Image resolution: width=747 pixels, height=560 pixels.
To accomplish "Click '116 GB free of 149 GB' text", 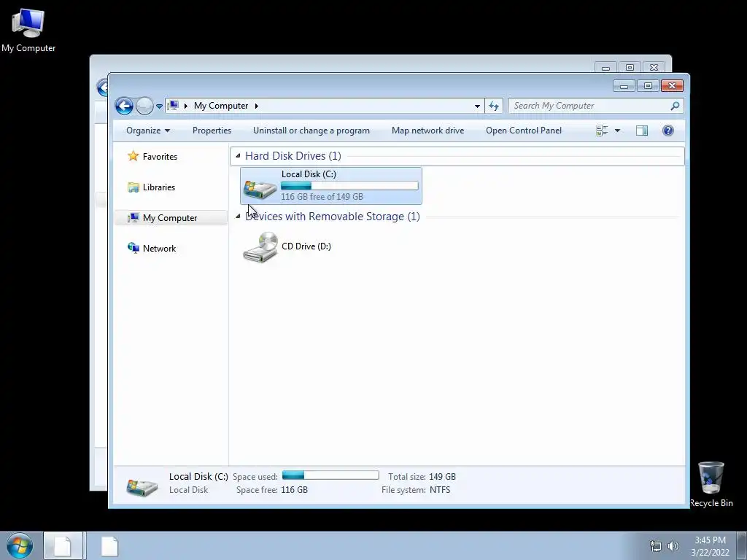I will click(x=322, y=197).
